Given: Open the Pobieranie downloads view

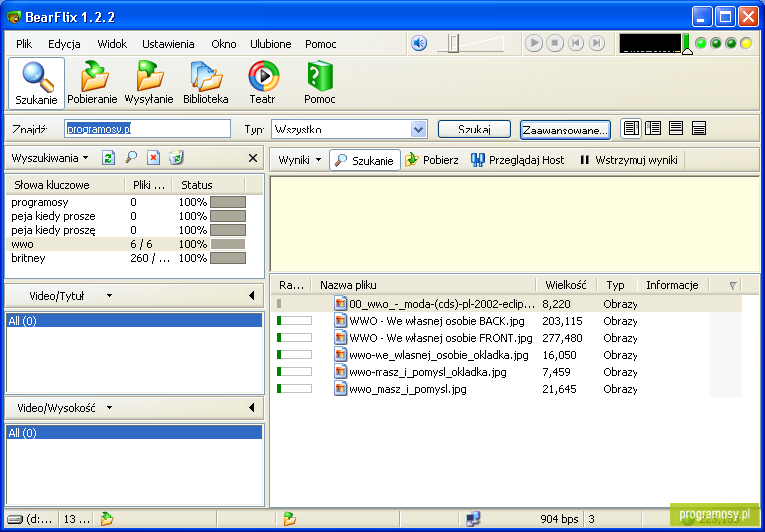Looking at the screenshot, I should (x=92, y=83).
